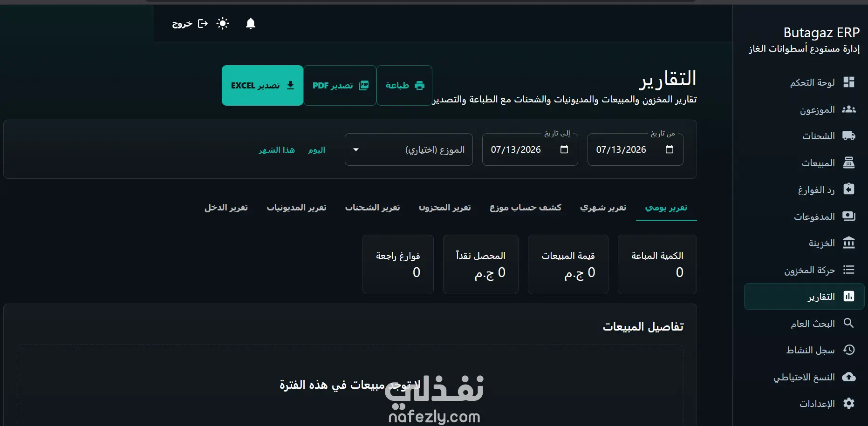Open البحث العام in the sidebar
Screen dimensions: 868x426
(x=804, y=324)
